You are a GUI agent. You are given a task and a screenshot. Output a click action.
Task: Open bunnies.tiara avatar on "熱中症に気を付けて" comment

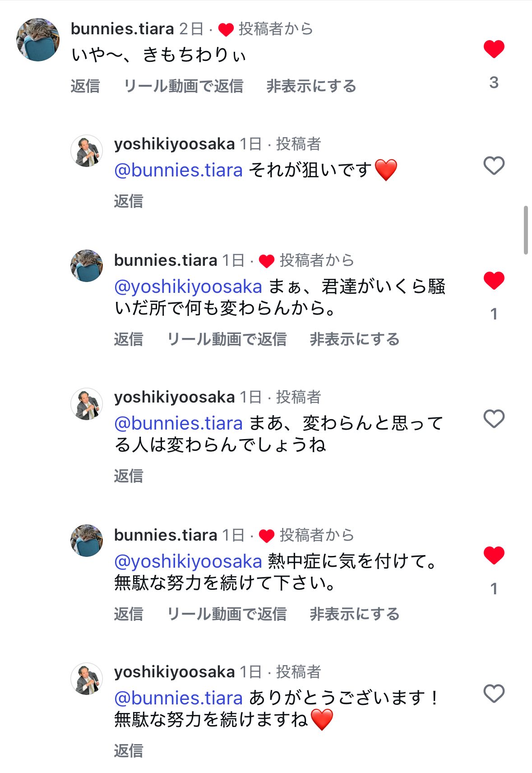tap(87, 541)
